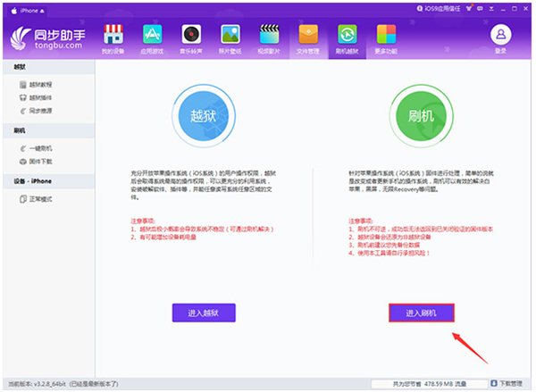Open the 音乐铃声 vinyl record icon

tap(191, 35)
